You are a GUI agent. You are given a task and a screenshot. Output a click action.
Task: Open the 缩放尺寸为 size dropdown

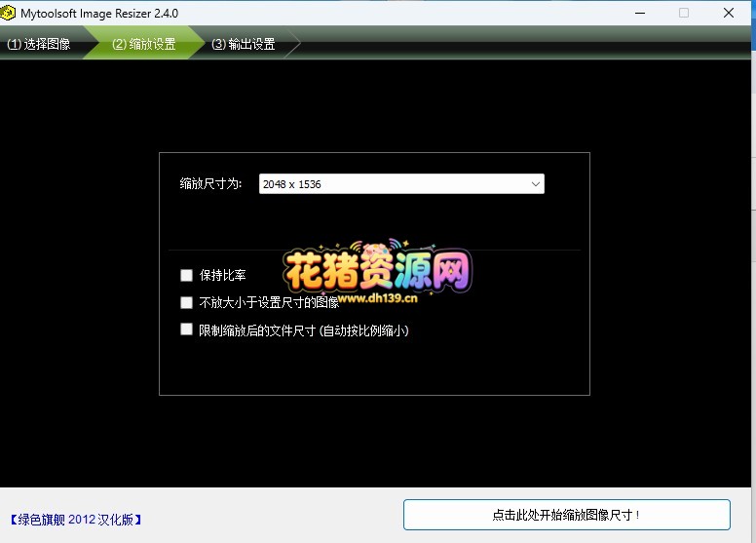click(401, 184)
